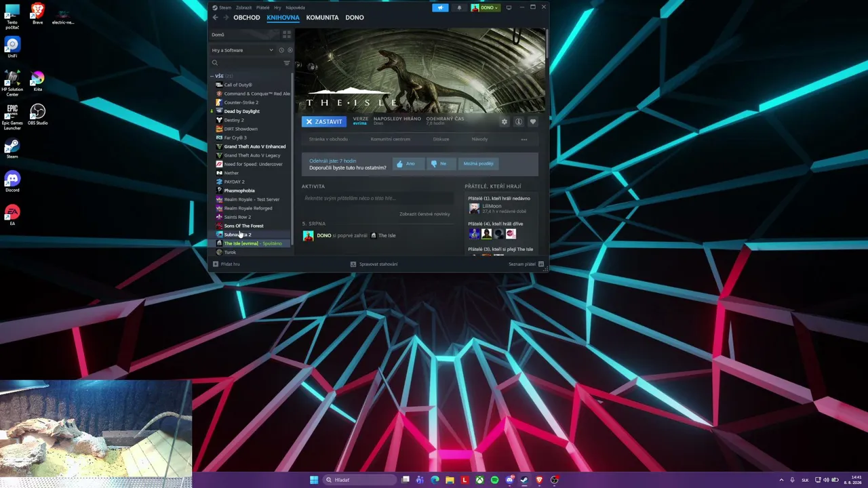Open Discord from the desktop shortcut

(12, 182)
